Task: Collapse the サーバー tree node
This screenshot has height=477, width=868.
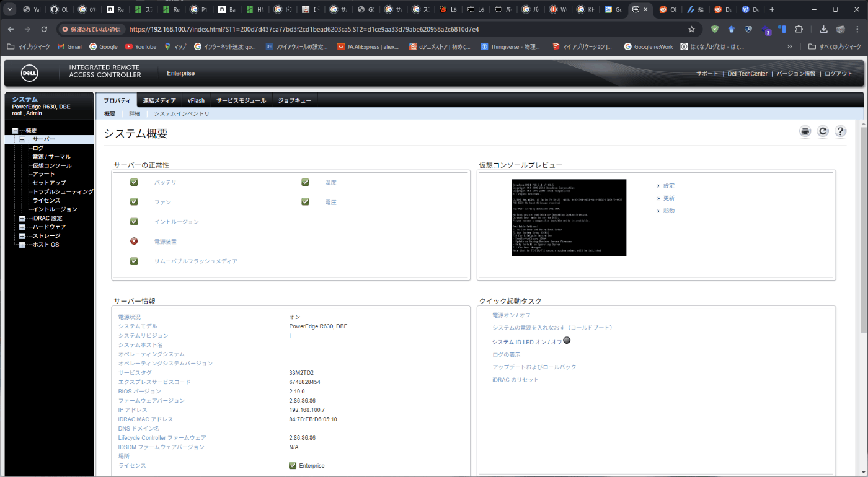Action: coord(22,139)
